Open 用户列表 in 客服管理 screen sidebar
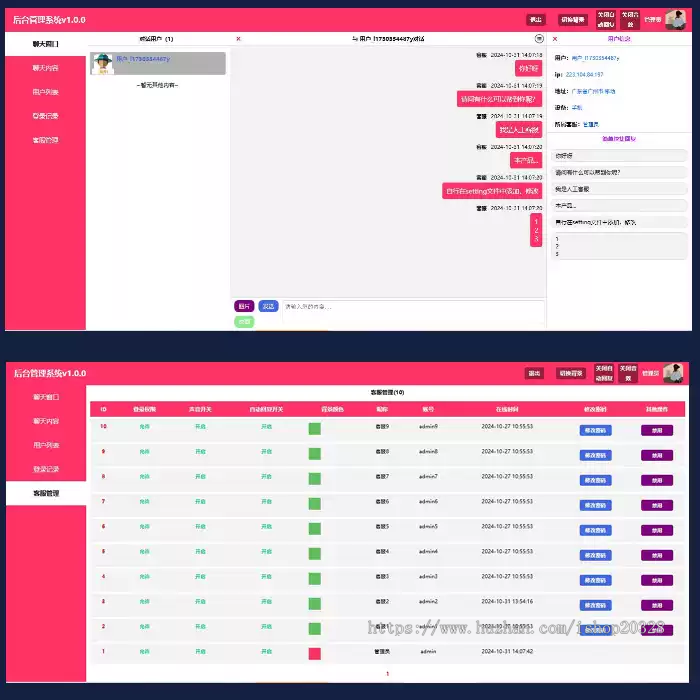700x700 pixels. pos(46,445)
